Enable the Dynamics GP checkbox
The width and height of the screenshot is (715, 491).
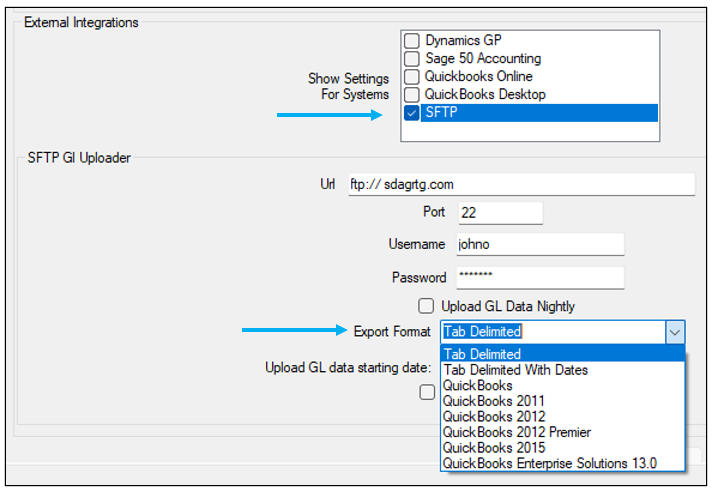(412, 41)
